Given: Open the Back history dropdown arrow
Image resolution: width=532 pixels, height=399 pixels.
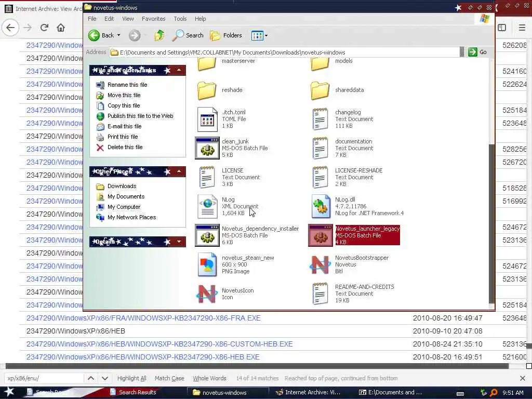Looking at the screenshot, I should tap(119, 35).
